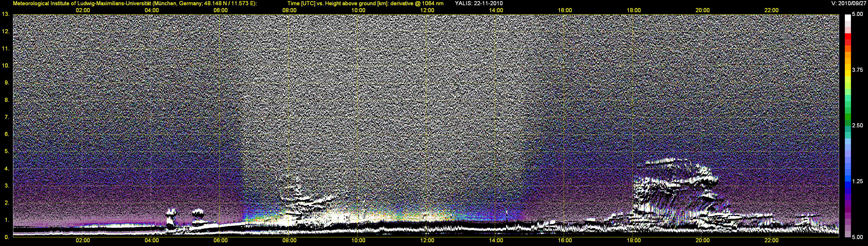Click the Meteorological Institute Ludwig-Maximilians-Universität header text
The width and height of the screenshot is (868, 246).
click(x=135, y=3)
